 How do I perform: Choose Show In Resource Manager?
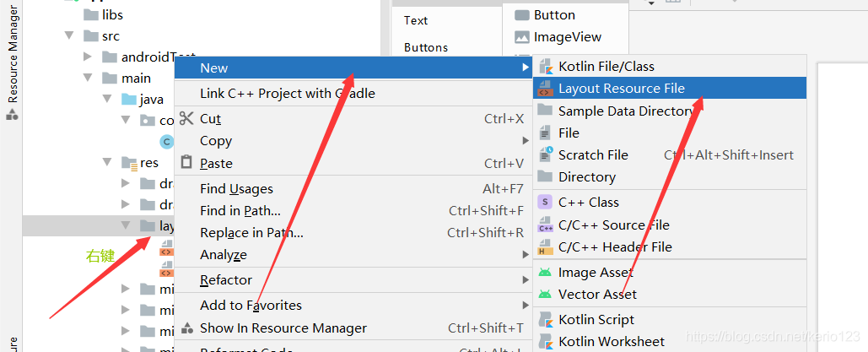pyautogui.click(x=353, y=328)
